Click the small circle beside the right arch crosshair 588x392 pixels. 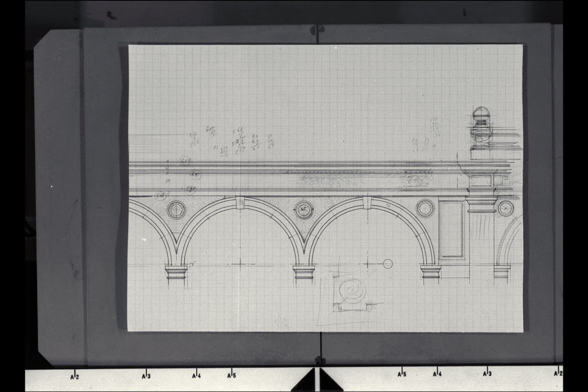coord(388,264)
